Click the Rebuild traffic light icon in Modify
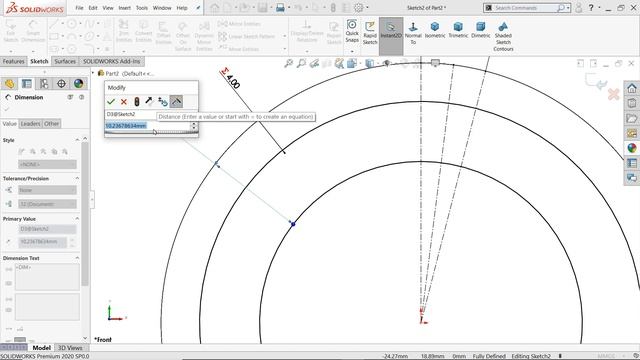This screenshot has width=640, height=360. 137,102
